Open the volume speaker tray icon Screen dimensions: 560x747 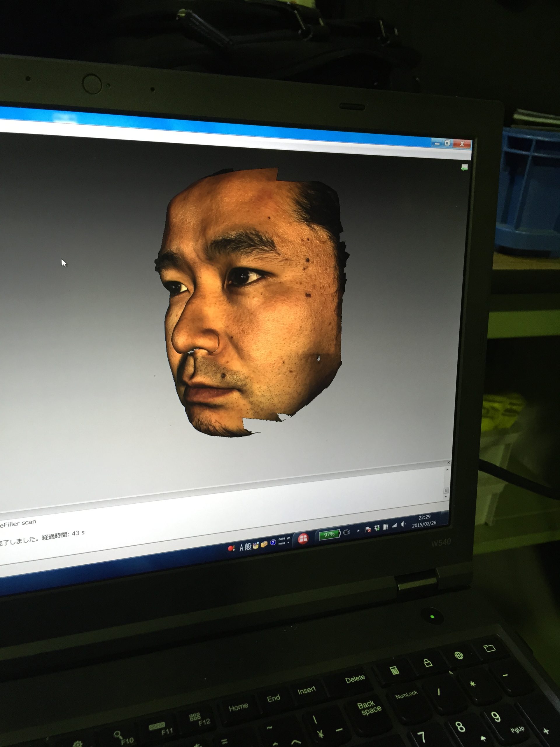click(x=403, y=524)
